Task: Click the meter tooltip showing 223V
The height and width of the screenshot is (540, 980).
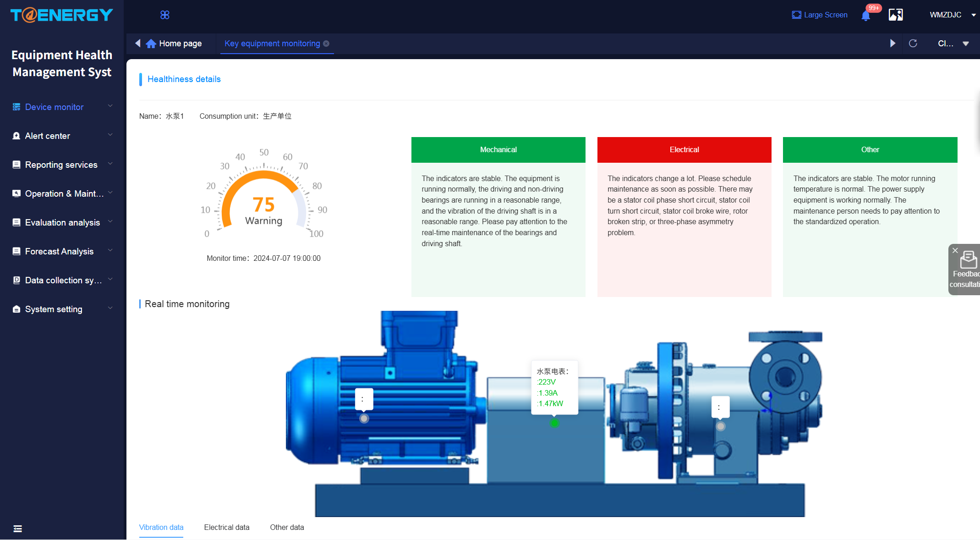Action: click(x=554, y=388)
